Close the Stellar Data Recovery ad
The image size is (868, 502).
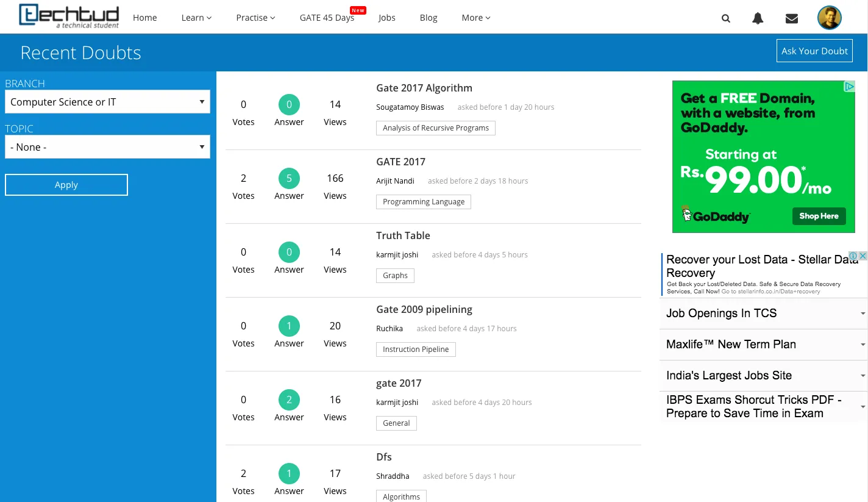click(x=863, y=256)
